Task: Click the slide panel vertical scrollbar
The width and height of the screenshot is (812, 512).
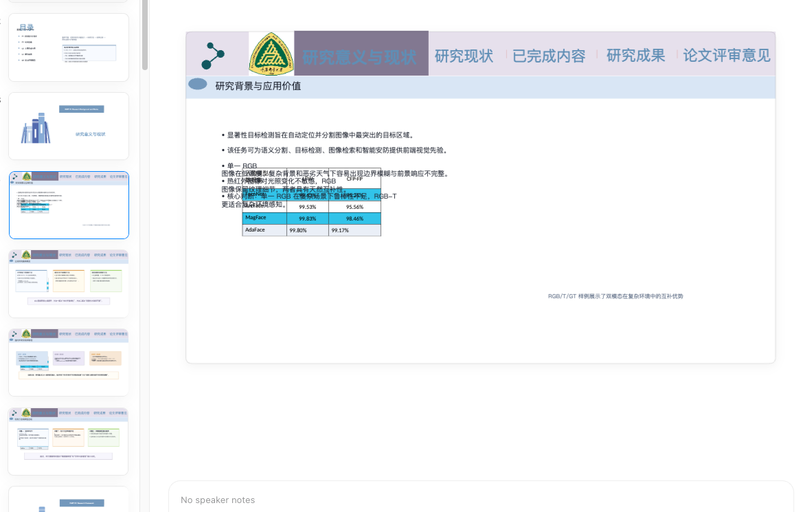Action: tap(145, 34)
